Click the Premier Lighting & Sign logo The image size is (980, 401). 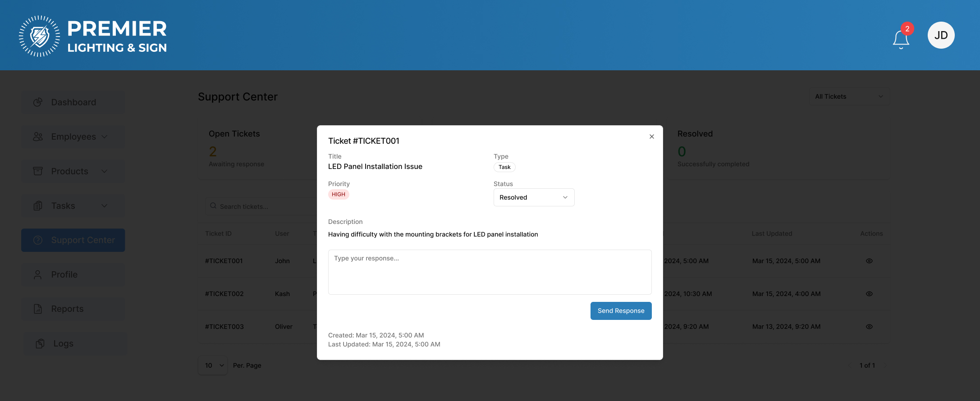[x=93, y=36]
